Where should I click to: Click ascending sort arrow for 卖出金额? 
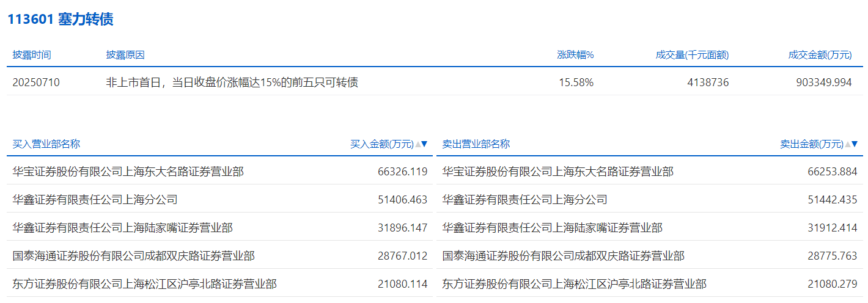click(848, 145)
